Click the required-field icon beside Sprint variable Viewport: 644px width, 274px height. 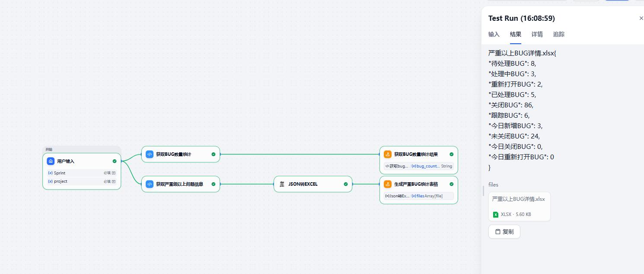tap(114, 173)
